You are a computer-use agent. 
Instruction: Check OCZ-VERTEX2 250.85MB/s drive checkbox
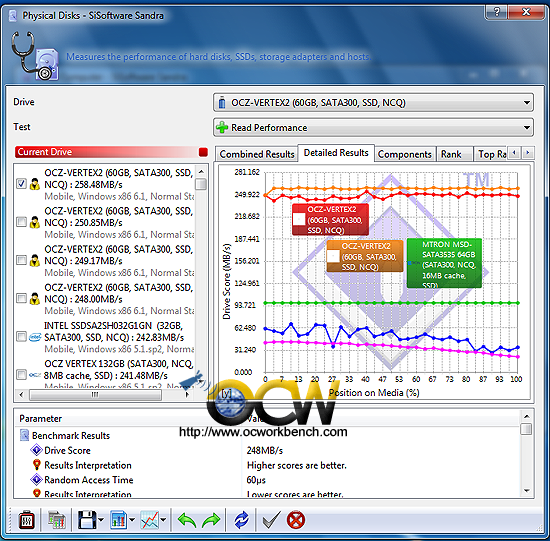21,222
